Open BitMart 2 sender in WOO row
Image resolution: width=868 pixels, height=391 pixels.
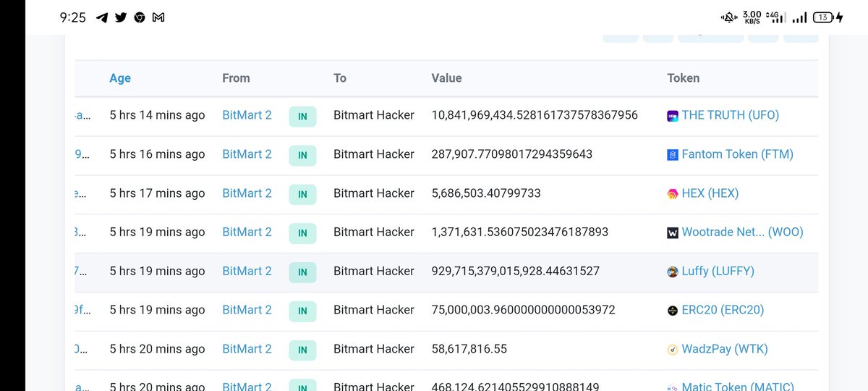247,232
